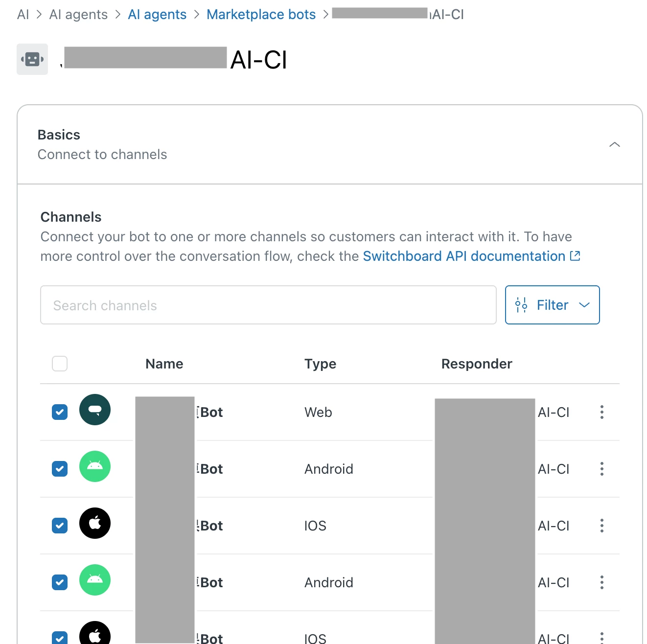This screenshot has width=647, height=644.
Task: Open options menu for first Android row
Action: tap(602, 469)
